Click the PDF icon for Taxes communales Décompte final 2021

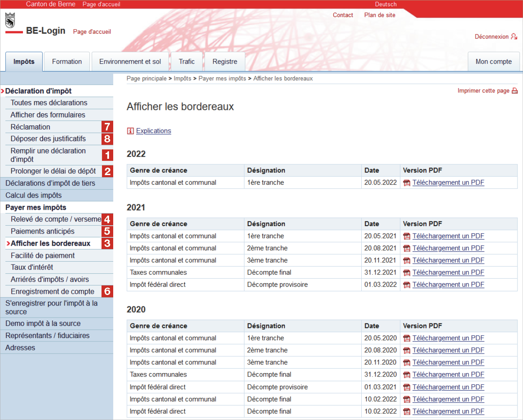(x=406, y=272)
